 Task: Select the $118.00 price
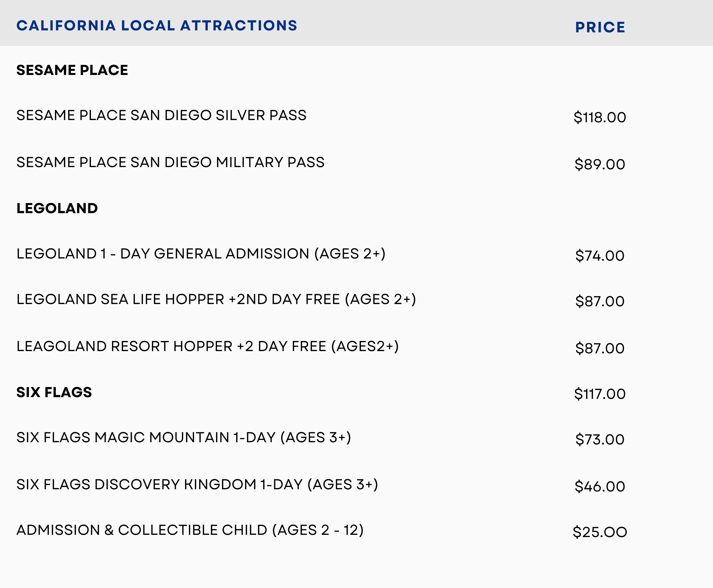[x=600, y=118]
